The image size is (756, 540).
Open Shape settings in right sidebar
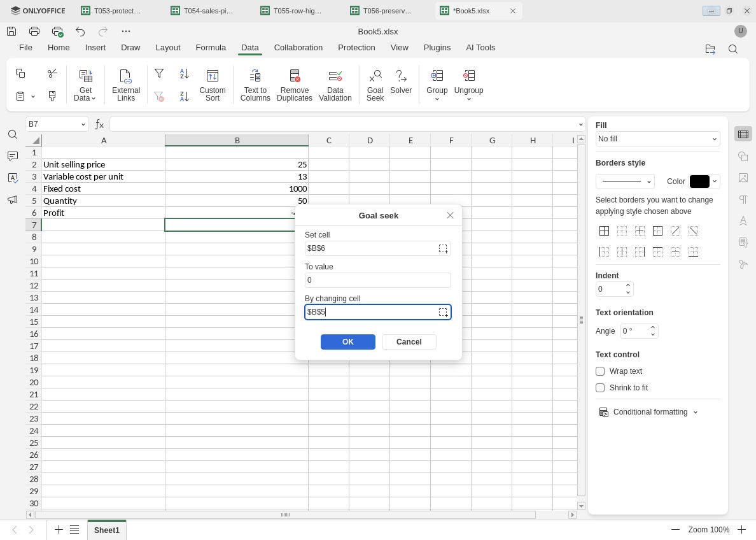tap(743, 157)
